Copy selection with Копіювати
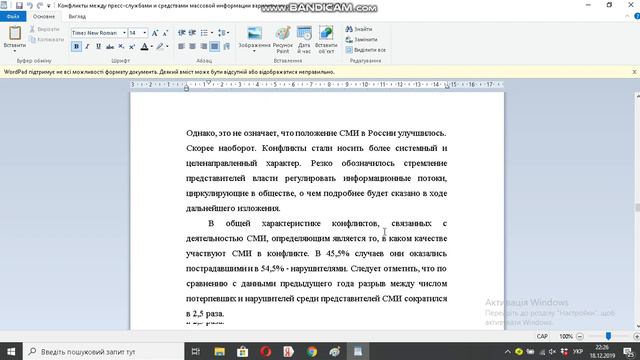640x360 pixels. pyautogui.click(x=47, y=40)
